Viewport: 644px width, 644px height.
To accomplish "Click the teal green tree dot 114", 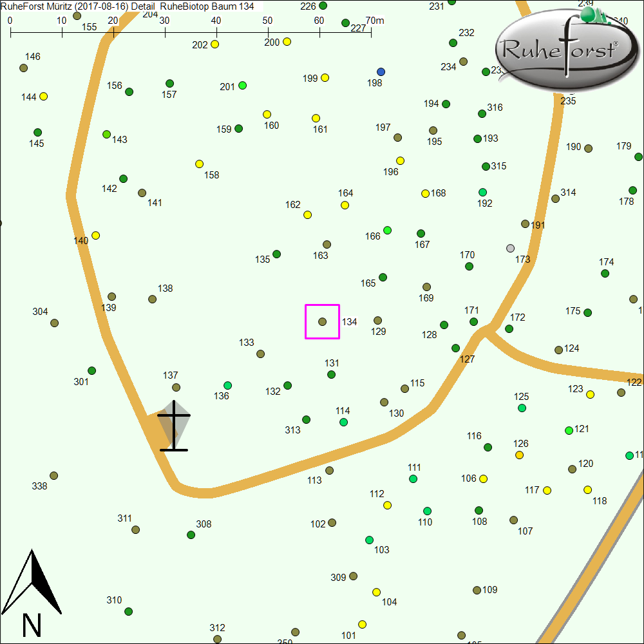I will point(343,422).
